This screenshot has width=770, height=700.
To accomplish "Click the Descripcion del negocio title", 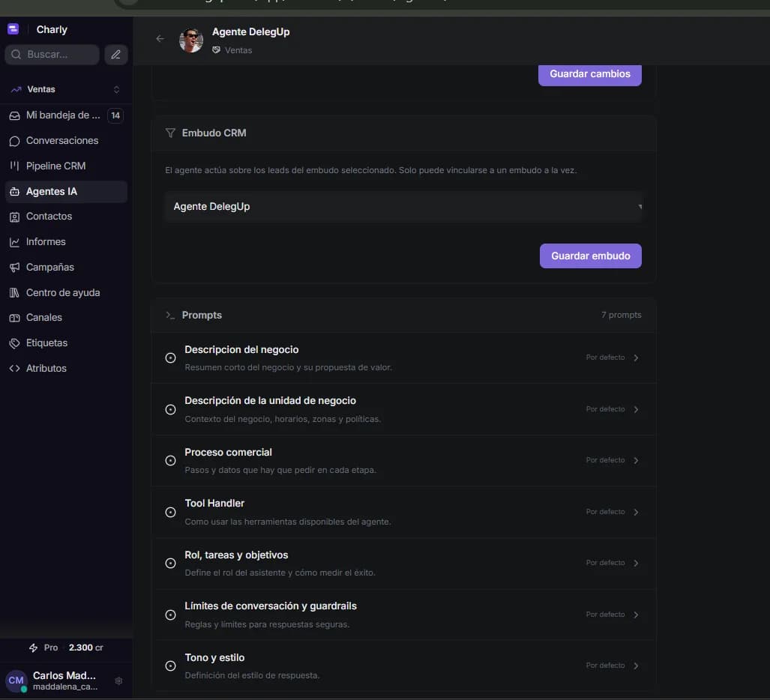I will tap(241, 349).
